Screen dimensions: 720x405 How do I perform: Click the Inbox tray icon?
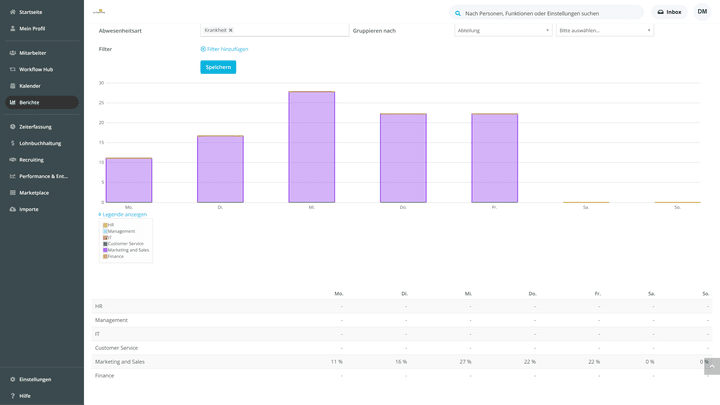point(660,12)
